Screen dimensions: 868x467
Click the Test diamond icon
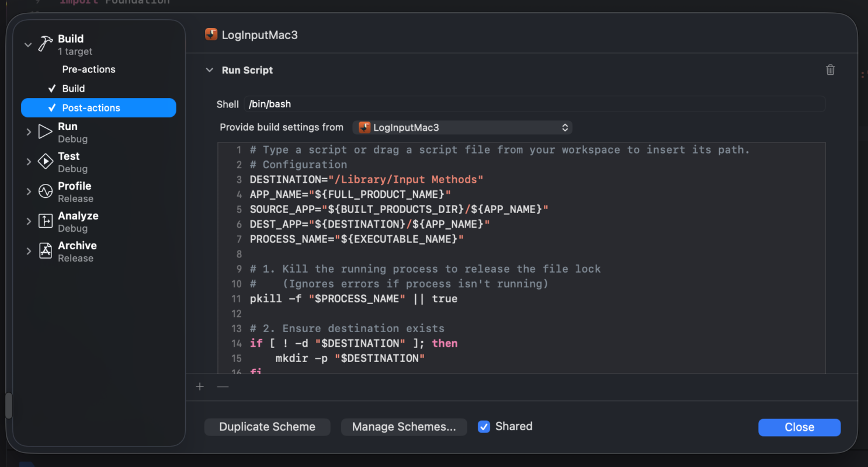[x=46, y=162]
